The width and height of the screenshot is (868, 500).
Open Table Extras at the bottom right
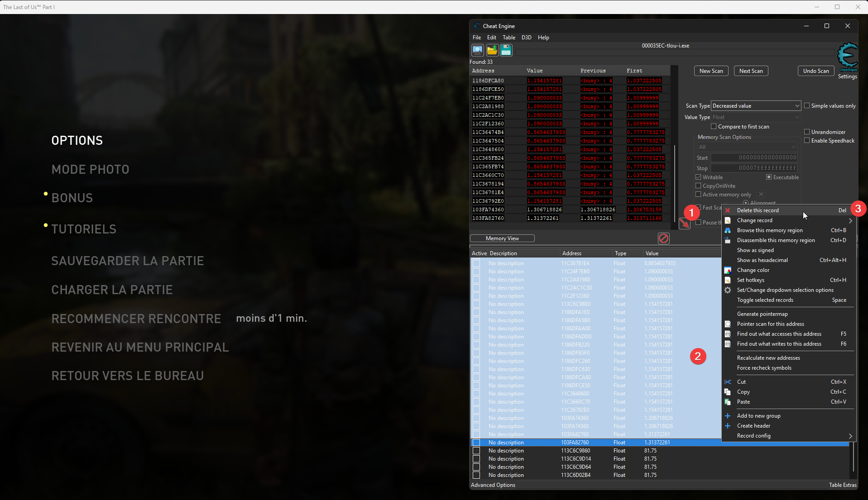[x=843, y=485]
